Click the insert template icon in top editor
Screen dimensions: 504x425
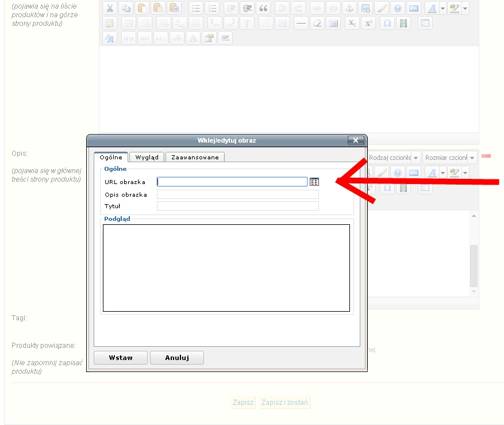[425, 23]
